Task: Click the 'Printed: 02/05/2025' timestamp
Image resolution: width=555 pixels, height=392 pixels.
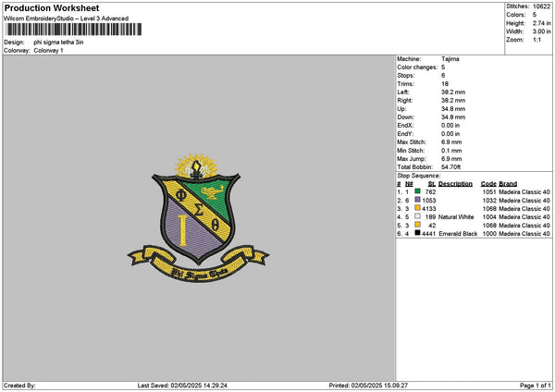Action: coord(368,386)
